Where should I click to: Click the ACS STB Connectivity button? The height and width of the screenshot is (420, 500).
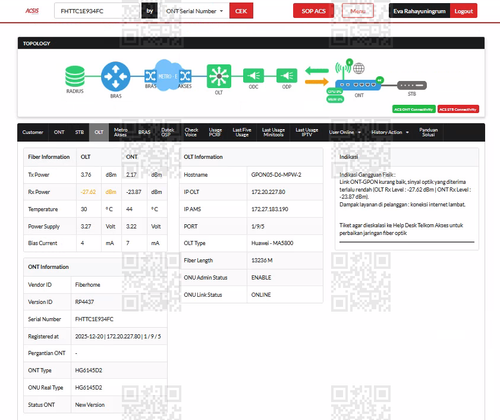point(458,109)
